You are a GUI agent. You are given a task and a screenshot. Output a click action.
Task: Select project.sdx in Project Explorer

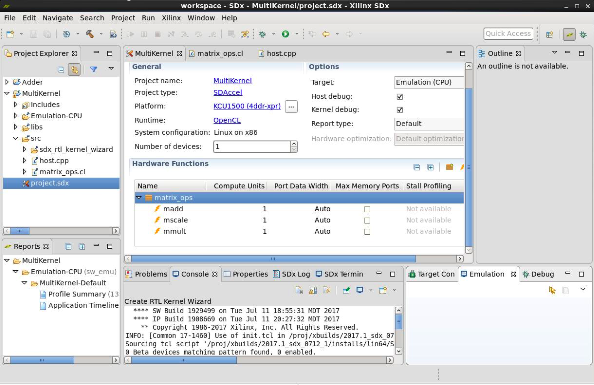tap(61, 183)
